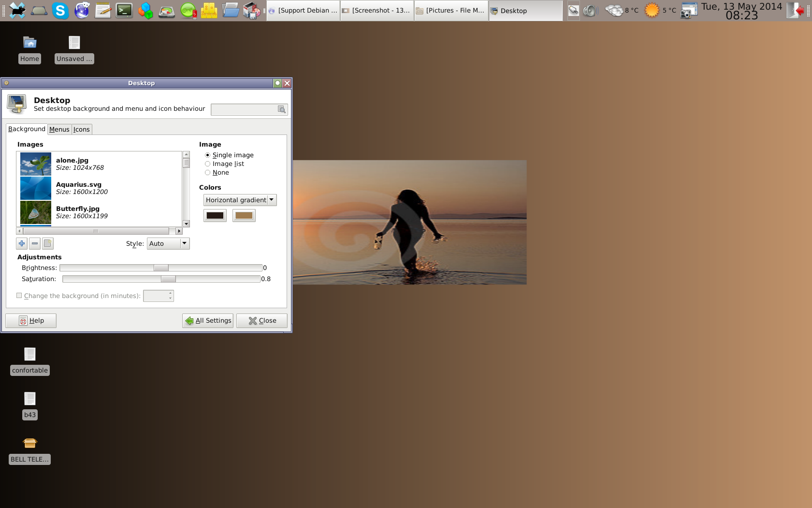Open the Xfce mouse applications menu

pyautogui.click(x=17, y=11)
